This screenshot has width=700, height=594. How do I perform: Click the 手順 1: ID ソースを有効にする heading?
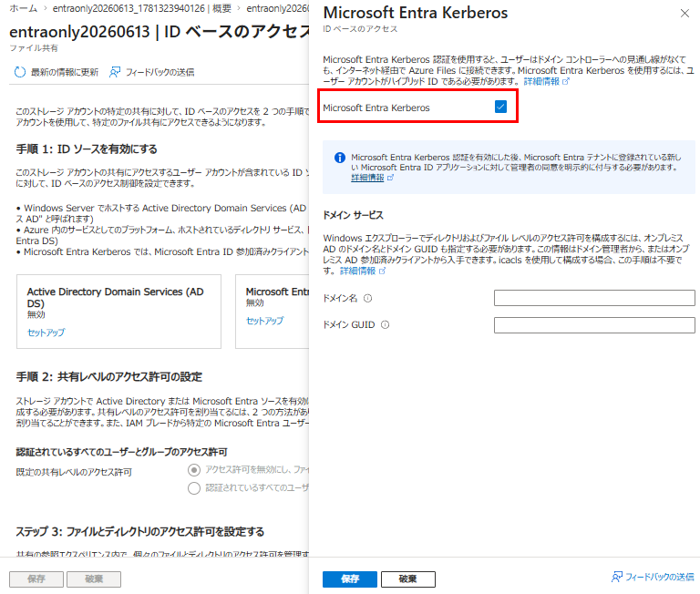point(87,149)
